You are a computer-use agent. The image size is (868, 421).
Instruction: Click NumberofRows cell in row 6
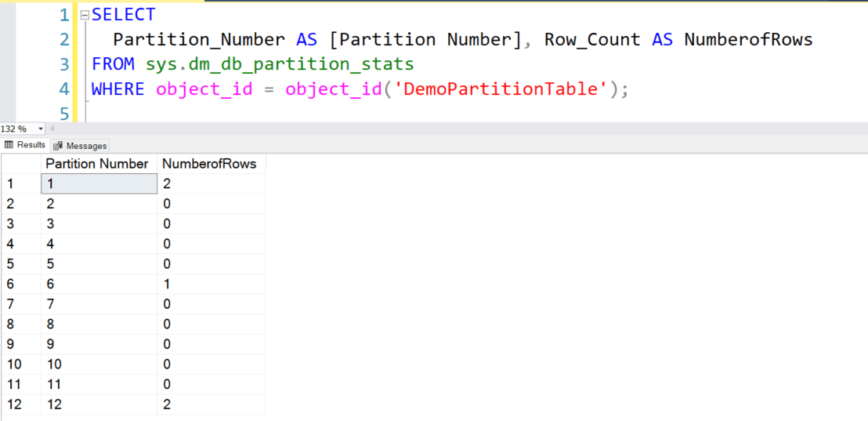tap(211, 284)
